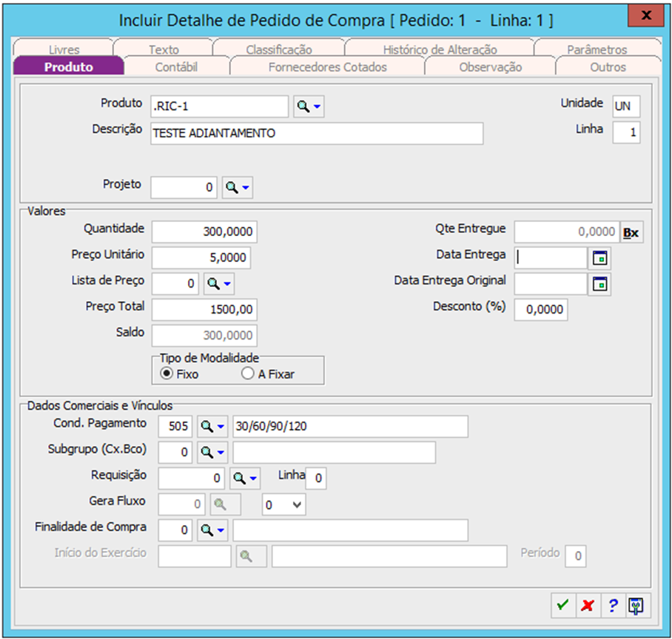This screenshot has width=672, height=639.
Task: Click the Saldo field
Action: click(204, 335)
